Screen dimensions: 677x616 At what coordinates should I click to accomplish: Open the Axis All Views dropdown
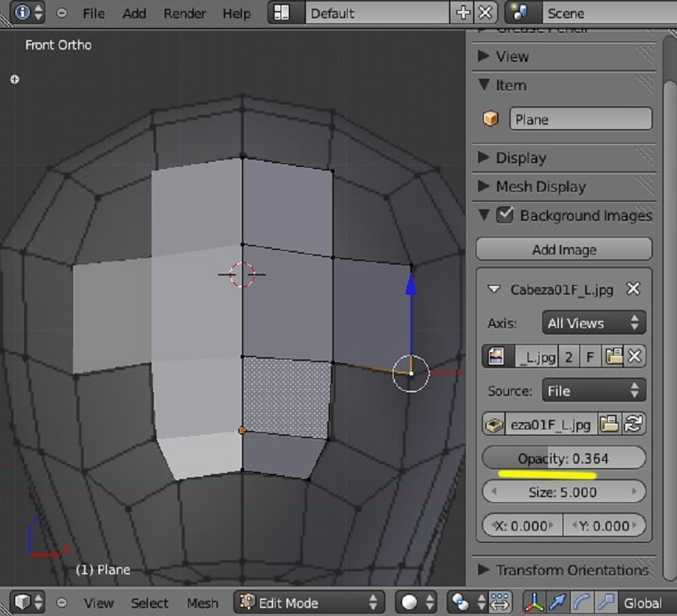594,322
